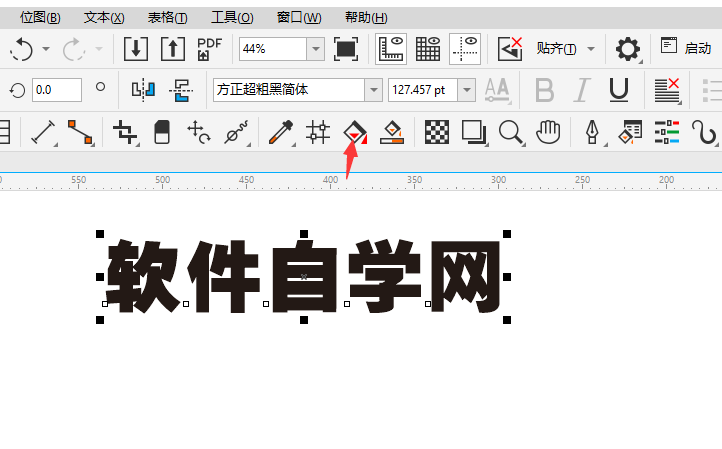722x449 pixels.
Task: Open the edit fill dialog icon
Action: (x=630, y=133)
